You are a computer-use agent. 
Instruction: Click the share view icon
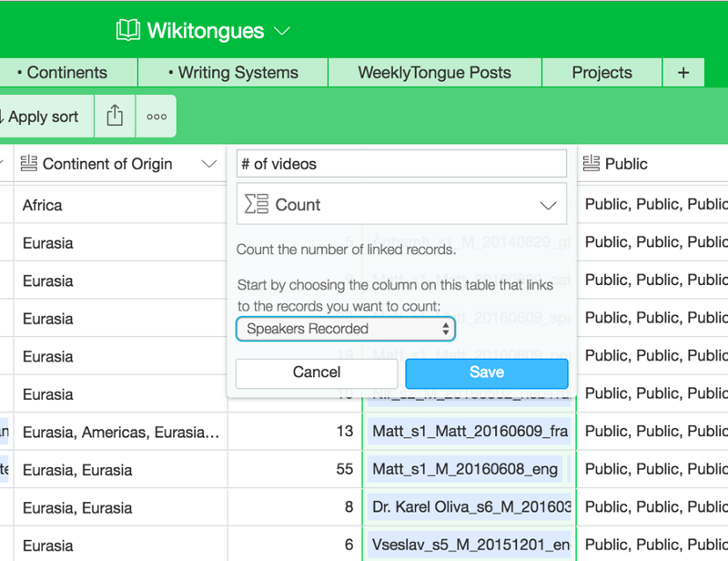pos(115,116)
